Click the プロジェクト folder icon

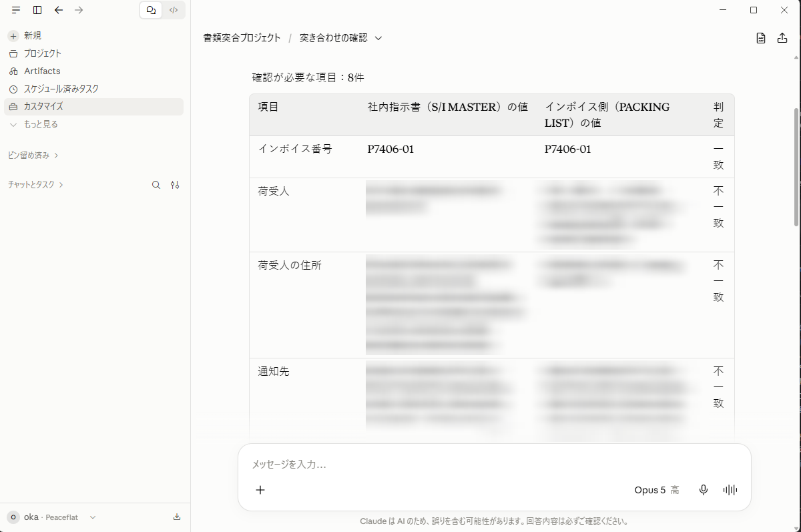pos(13,53)
